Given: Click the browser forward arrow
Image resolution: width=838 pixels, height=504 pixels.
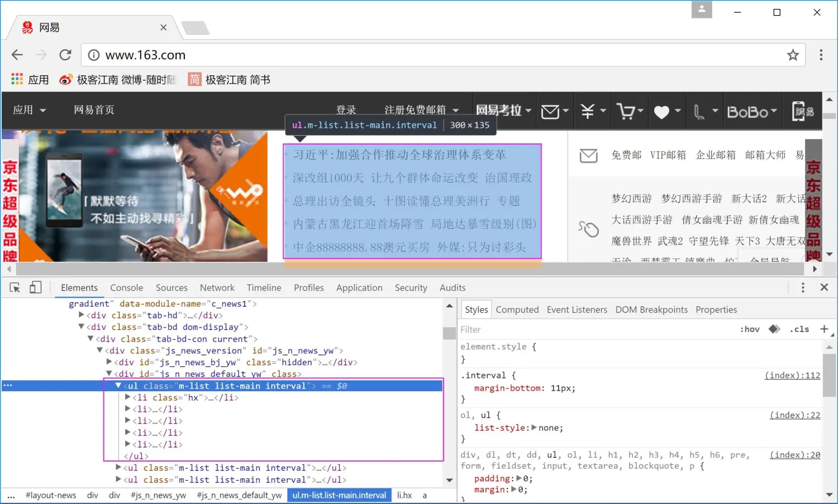Looking at the screenshot, I should pyautogui.click(x=41, y=55).
